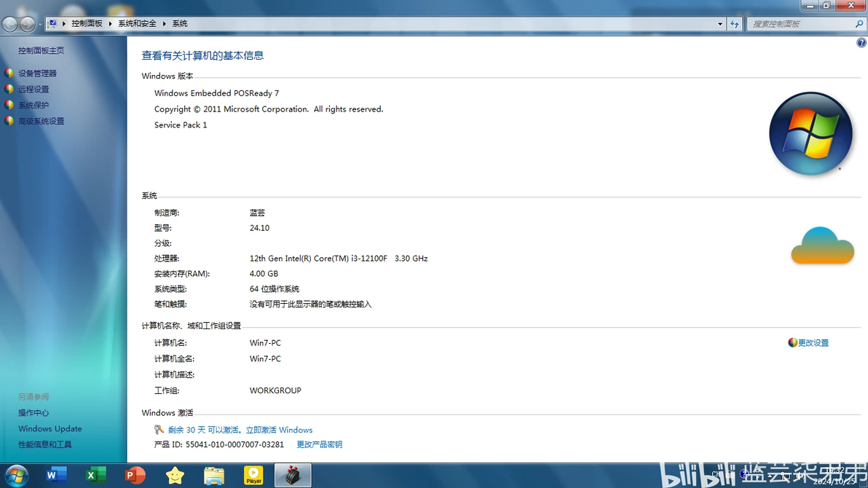
Task: Click the manufacturer value 蓝芸
Action: pos(257,213)
